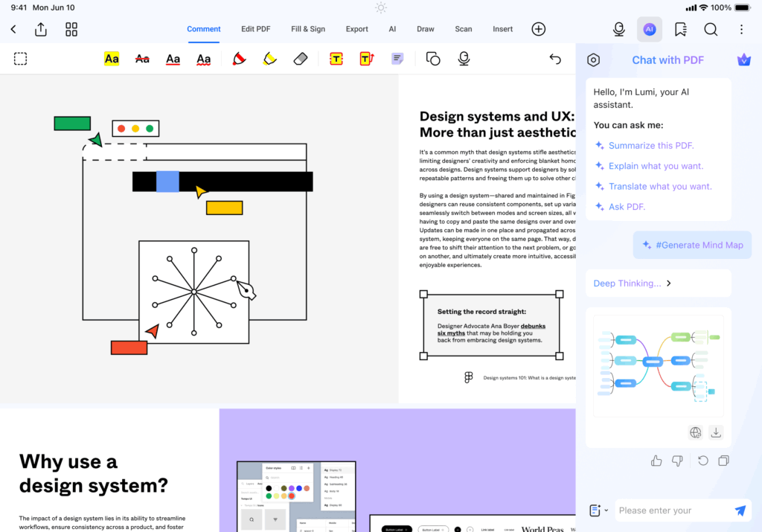Tap the premium crown icon
This screenshot has width=762, height=532.
(744, 60)
